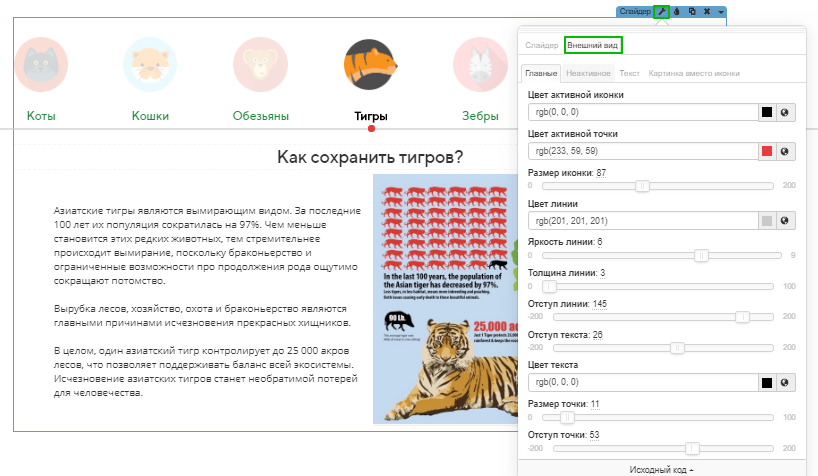
Task: Open the red Цвет активной точки swatch
Action: (x=767, y=151)
